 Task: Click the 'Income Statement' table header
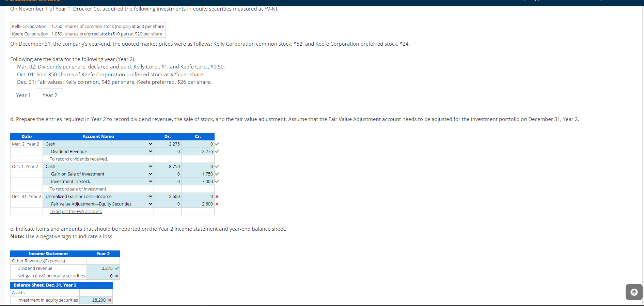48,254
